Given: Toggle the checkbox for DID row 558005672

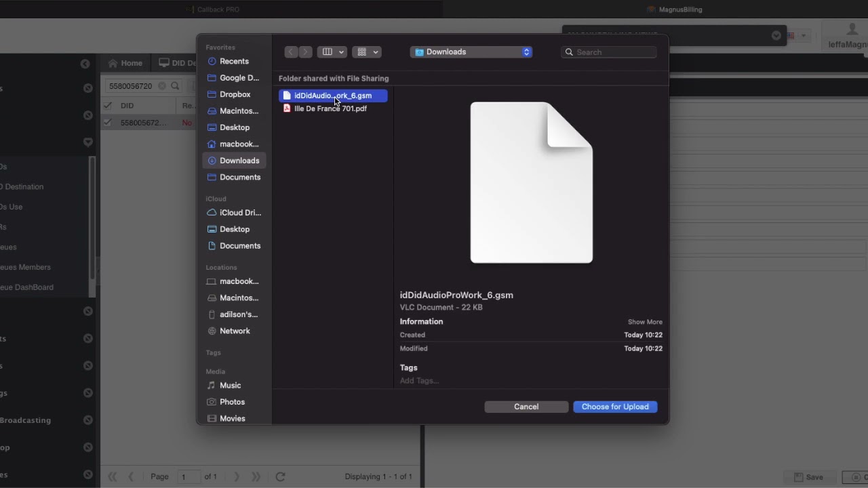Looking at the screenshot, I should pos(107,123).
